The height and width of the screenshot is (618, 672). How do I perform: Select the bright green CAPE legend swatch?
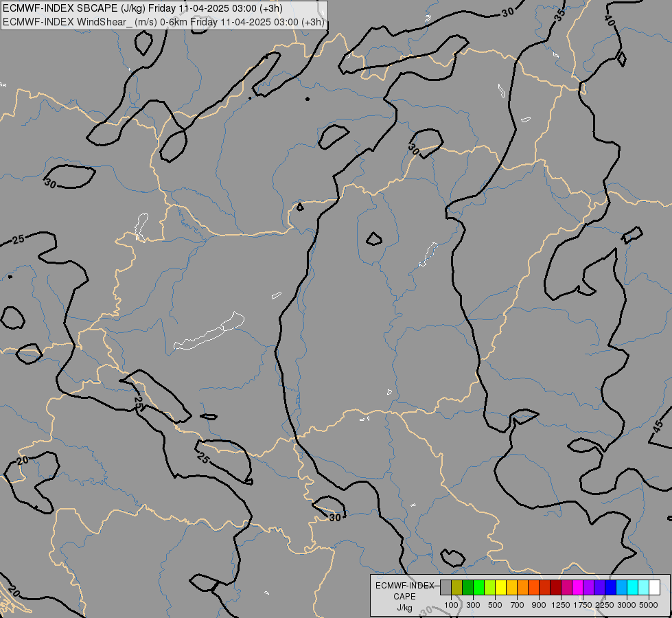(x=478, y=588)
